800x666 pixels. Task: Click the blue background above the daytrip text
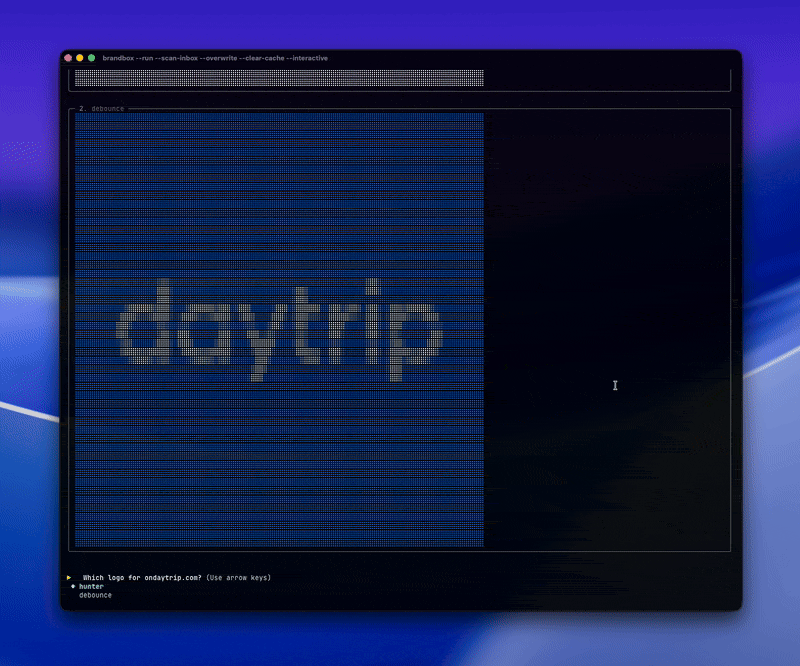(279, 194)
